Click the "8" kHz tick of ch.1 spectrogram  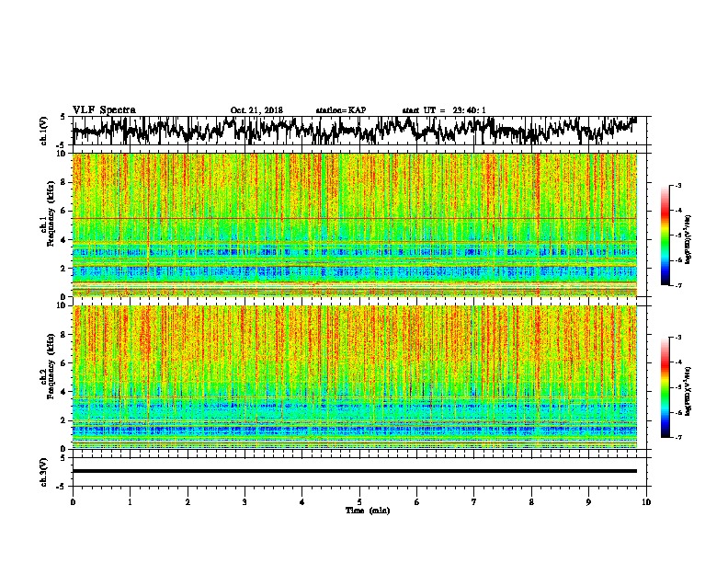(64, 182)
